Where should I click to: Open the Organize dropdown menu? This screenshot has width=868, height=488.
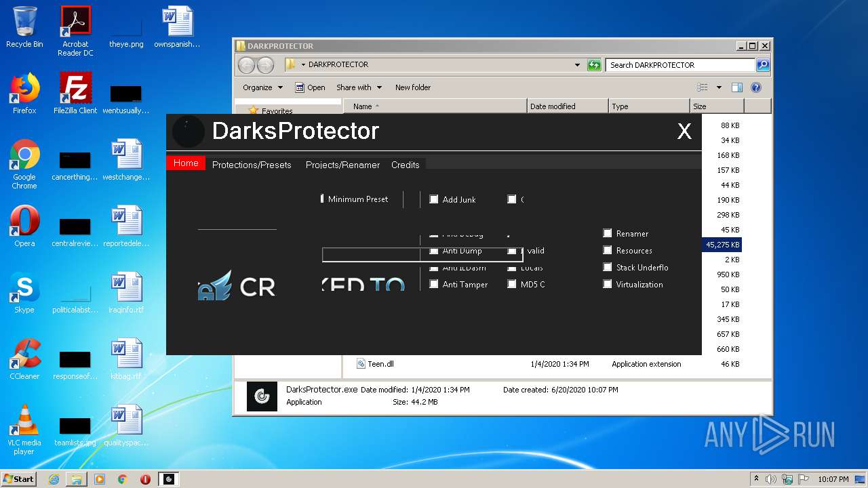pos(262,87)
